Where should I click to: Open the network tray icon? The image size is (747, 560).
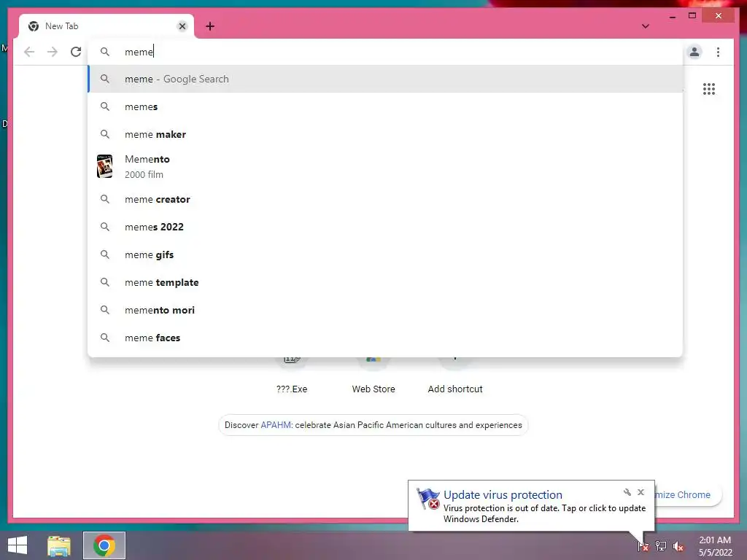click(x=661, y=546)
